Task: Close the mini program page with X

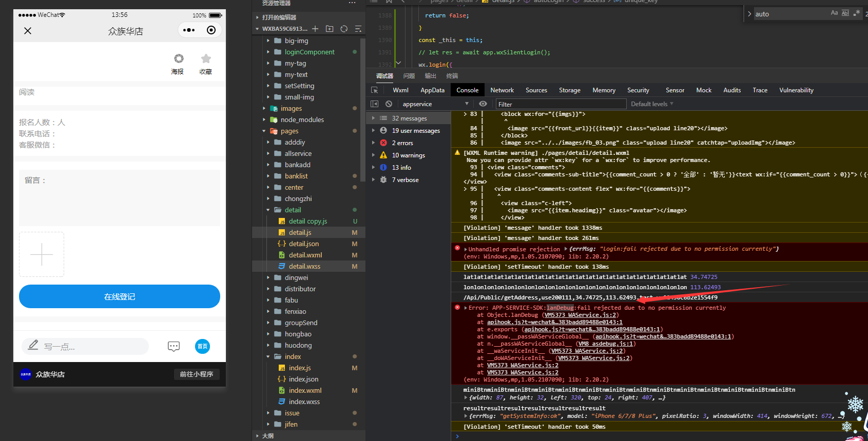Action: [28, 31]
